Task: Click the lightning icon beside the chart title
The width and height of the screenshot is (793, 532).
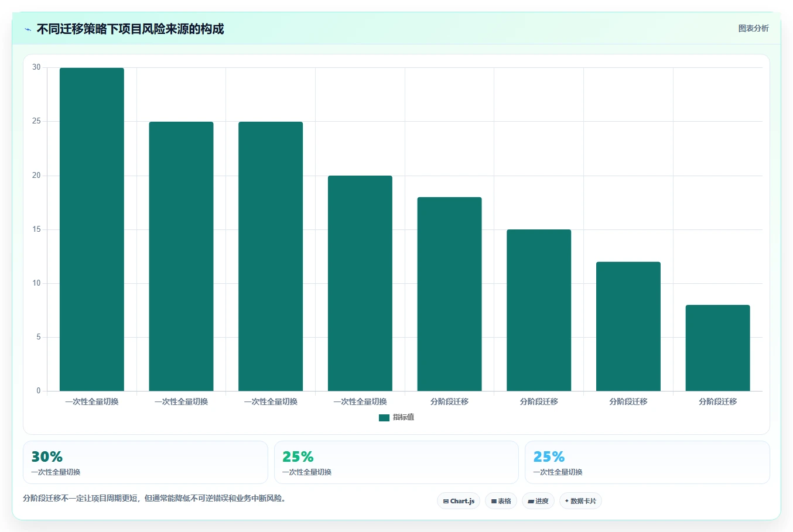Action: (x=28, y=29)
